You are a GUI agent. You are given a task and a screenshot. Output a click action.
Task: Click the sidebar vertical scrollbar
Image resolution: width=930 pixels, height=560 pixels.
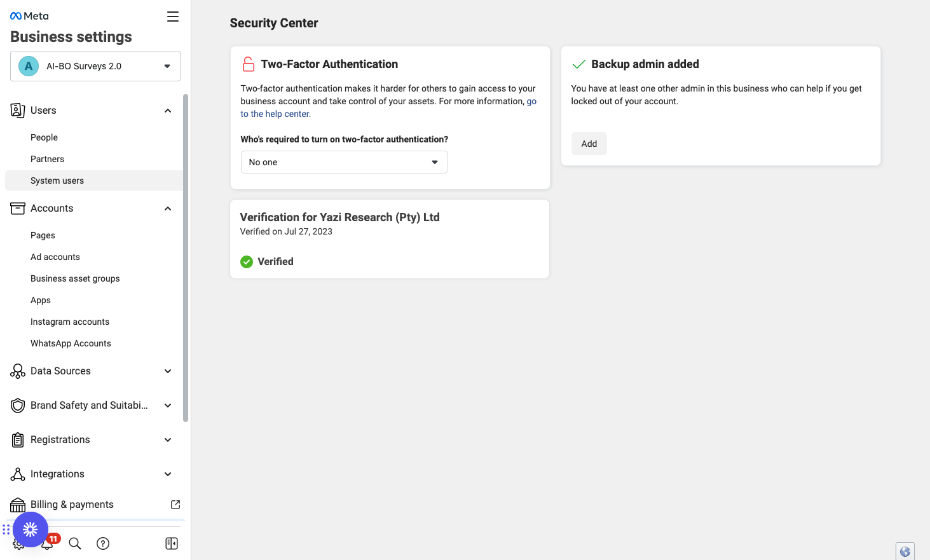click(x=186, y=257)
